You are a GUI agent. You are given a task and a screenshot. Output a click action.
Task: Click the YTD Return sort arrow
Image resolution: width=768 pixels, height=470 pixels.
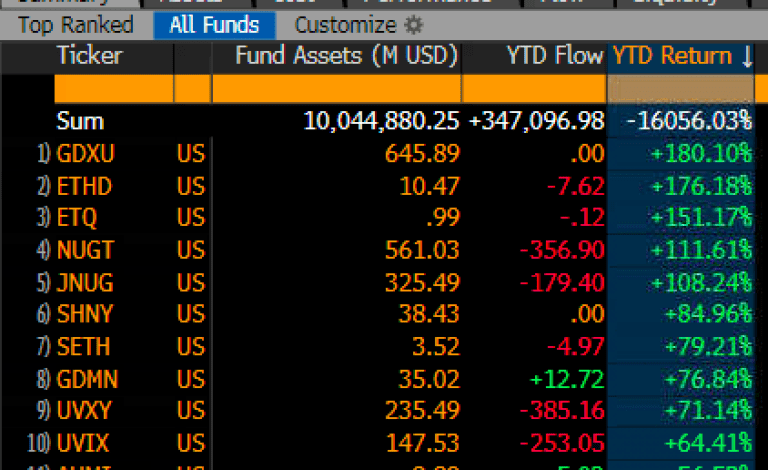(x=746, y=57)
